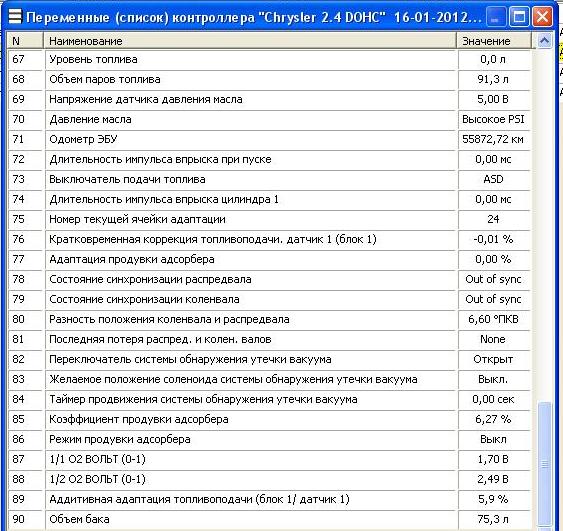This screenshot has height=531, width=563.
Task: Select row Режим продувки адсорбера
Action: coord(269,439)
